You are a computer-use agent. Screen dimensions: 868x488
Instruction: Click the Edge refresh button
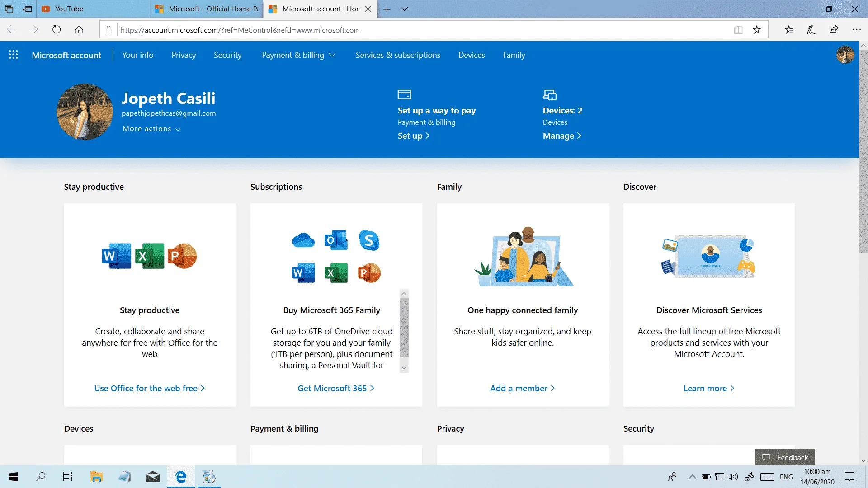click(57, 30)
